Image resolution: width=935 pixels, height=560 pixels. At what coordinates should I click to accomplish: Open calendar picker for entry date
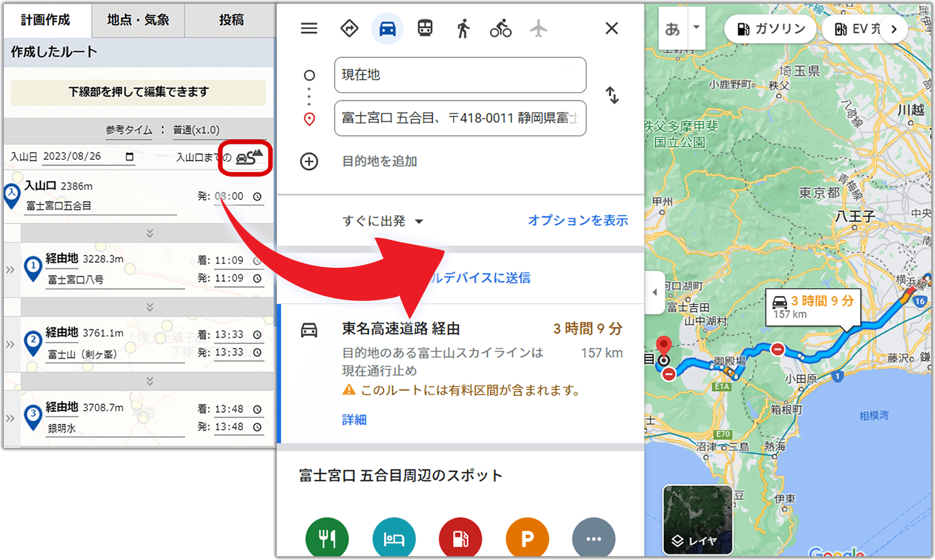(130, 157)
